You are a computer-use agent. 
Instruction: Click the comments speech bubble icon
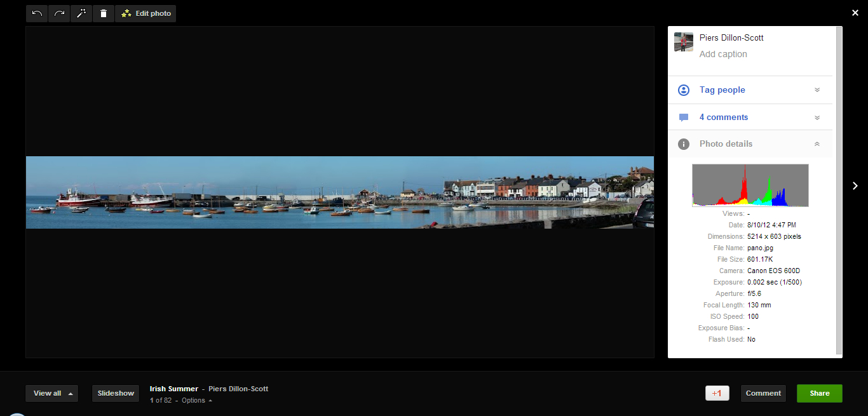[x=684, y=117]
